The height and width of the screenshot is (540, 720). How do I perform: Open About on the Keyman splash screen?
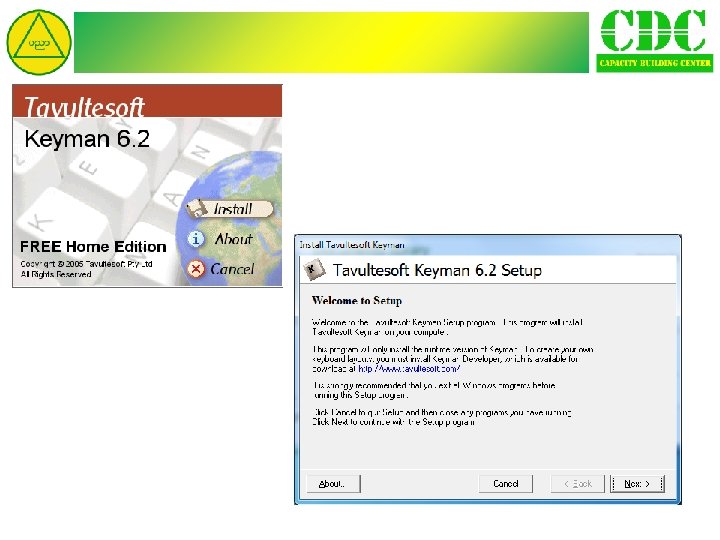234,239
